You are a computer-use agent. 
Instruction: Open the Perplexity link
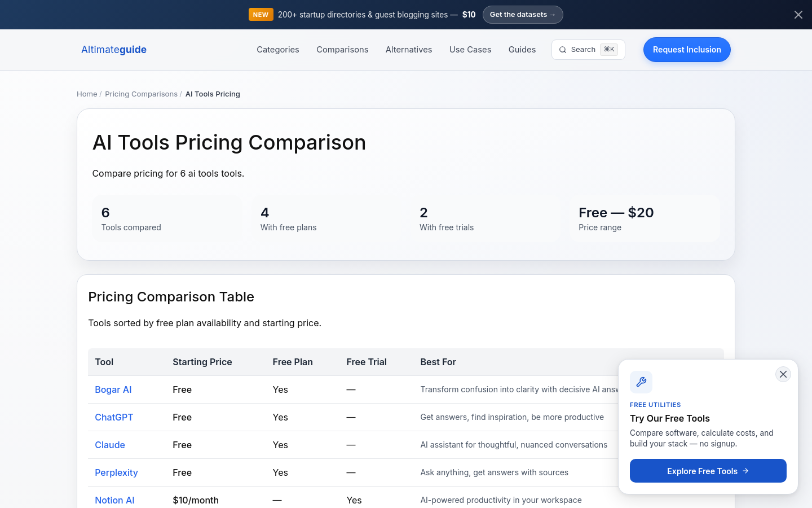(116, 472)
